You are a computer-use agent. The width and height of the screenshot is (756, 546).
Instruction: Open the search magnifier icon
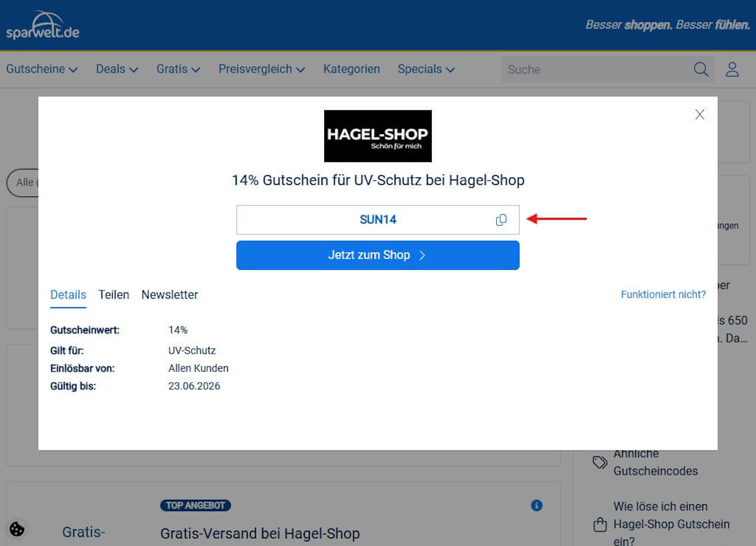click(x=701, y=70)
